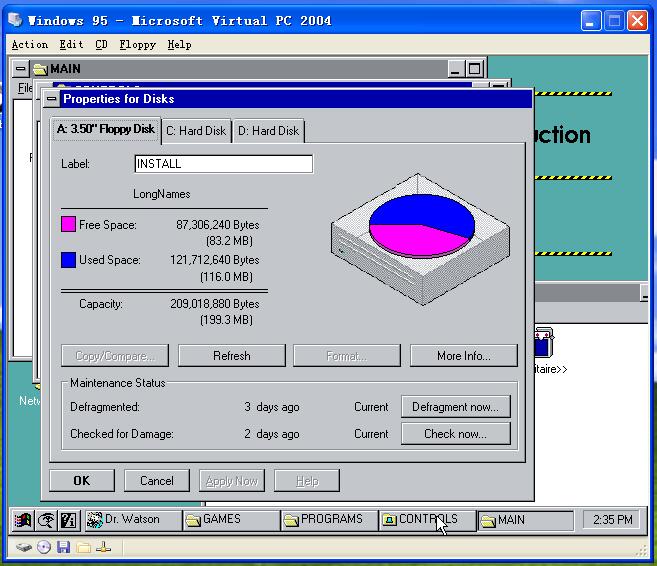Switch to GAMES taskbar window
Screen dimensions: 657x566
pyautogui.click(x=231, y=520)
